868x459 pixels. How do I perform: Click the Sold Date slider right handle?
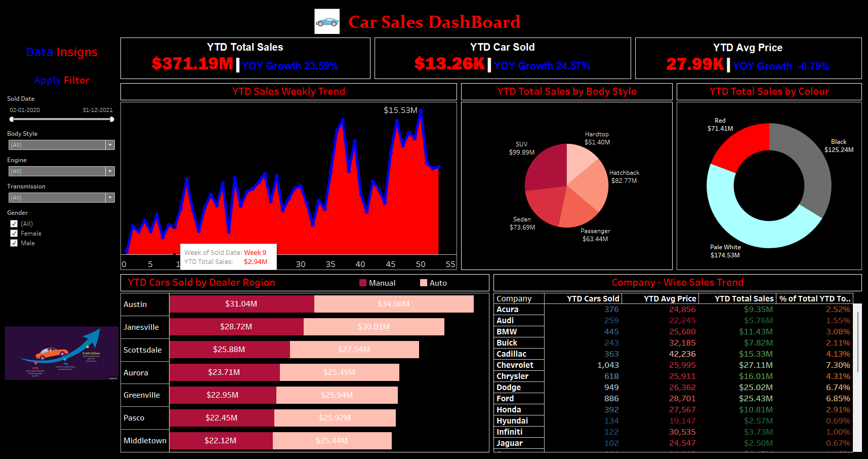[112, 120]
